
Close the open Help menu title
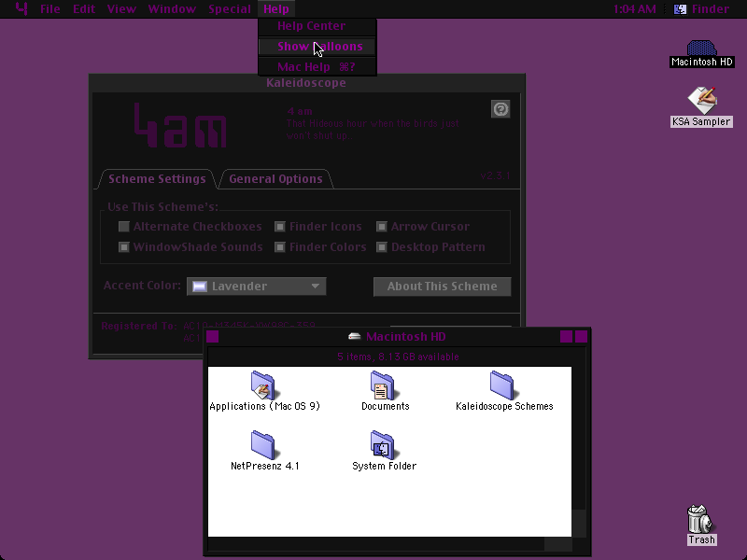point(276,9)
